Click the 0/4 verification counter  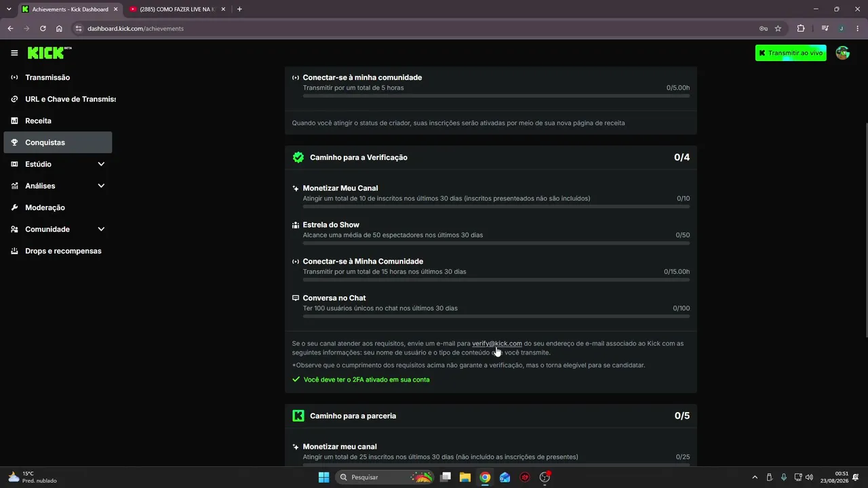(x=682, y=157)
